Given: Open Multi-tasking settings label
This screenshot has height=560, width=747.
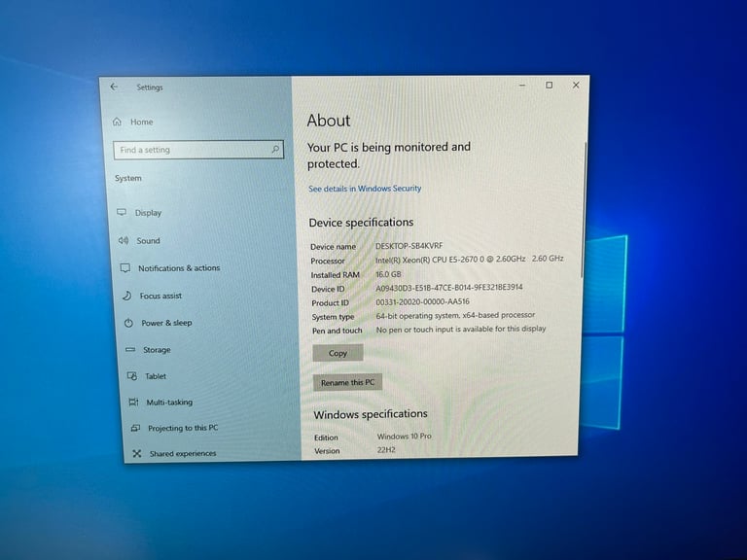Looking at the screenshot, I should [169, 402].
